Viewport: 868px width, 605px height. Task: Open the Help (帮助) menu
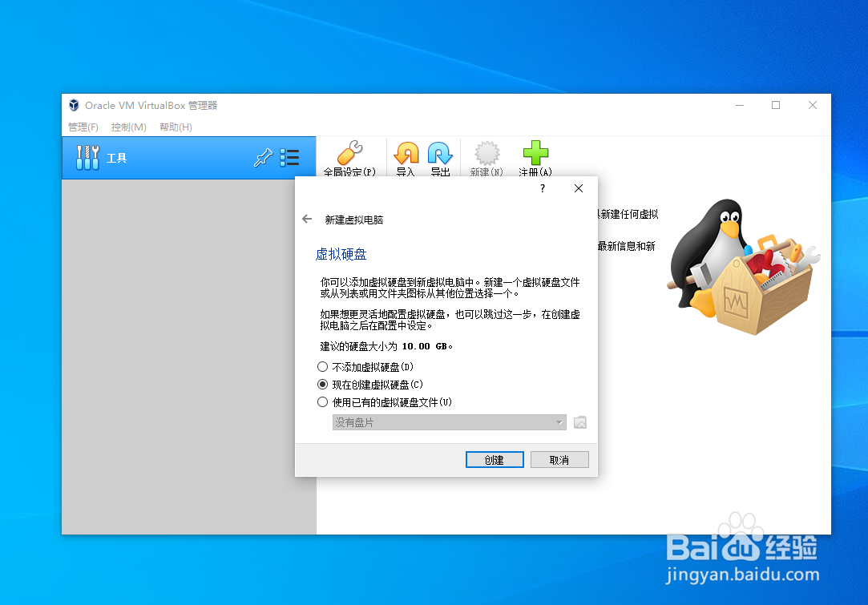[176, 127]
